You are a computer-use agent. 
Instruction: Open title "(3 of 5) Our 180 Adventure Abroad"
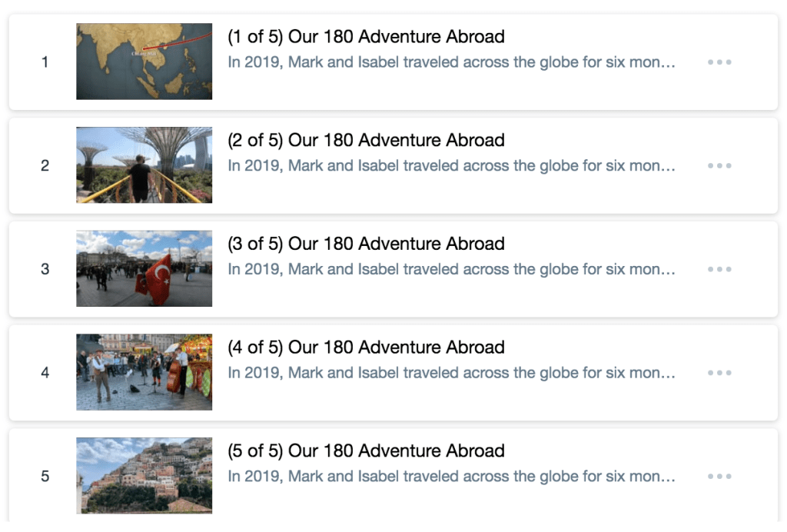pos(366,244)
